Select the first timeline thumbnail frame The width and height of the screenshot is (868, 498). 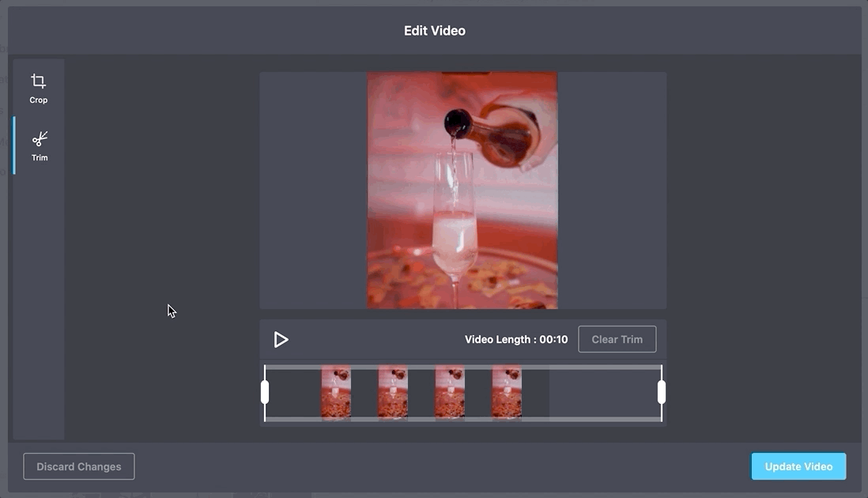coord(336,392)
